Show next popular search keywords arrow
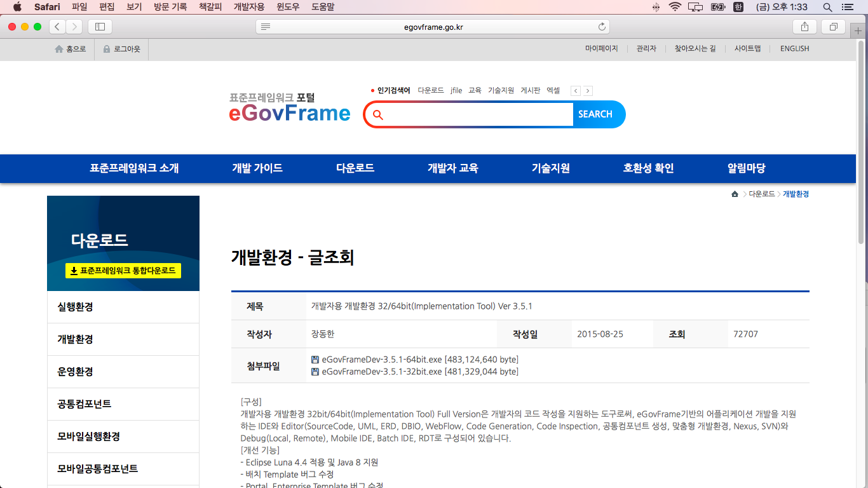Viewport: 868px width, 488px height. tap(588, 91)
